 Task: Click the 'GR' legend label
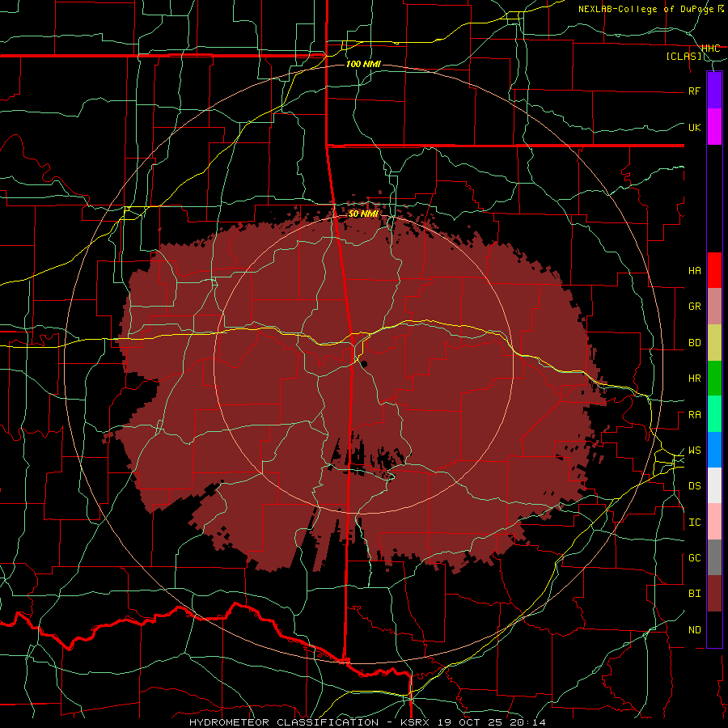694,307
